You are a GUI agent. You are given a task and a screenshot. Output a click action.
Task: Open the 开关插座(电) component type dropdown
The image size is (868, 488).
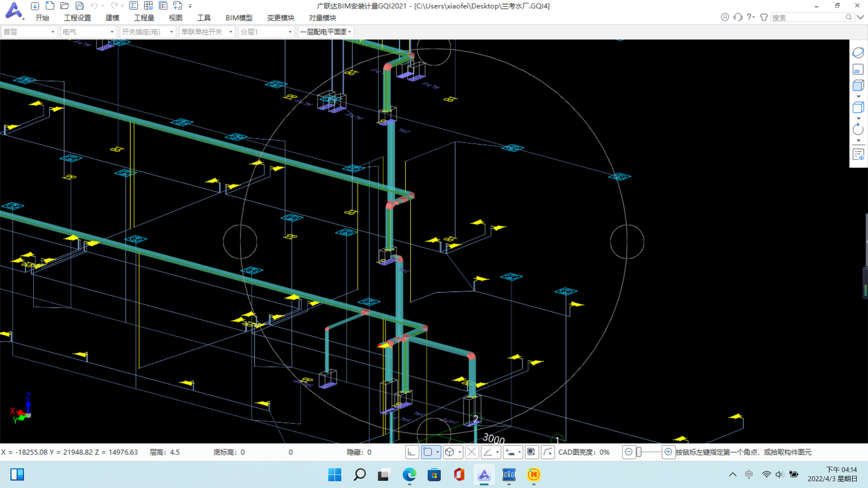point(147,32)
